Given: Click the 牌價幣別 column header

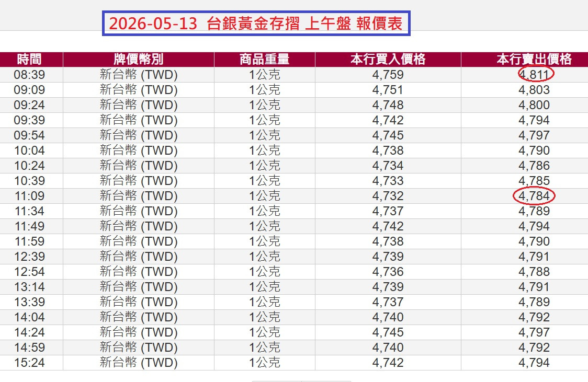Looking at the screenshot, I should (139, 59).
